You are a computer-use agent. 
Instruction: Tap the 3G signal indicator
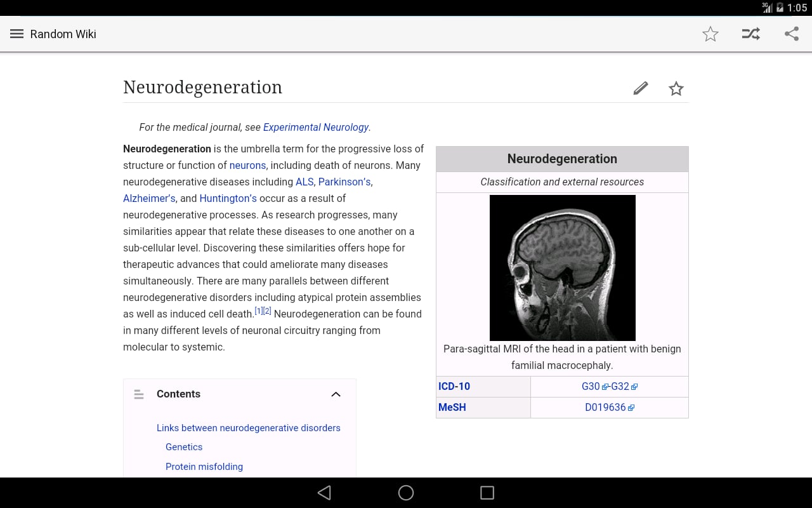768,8
